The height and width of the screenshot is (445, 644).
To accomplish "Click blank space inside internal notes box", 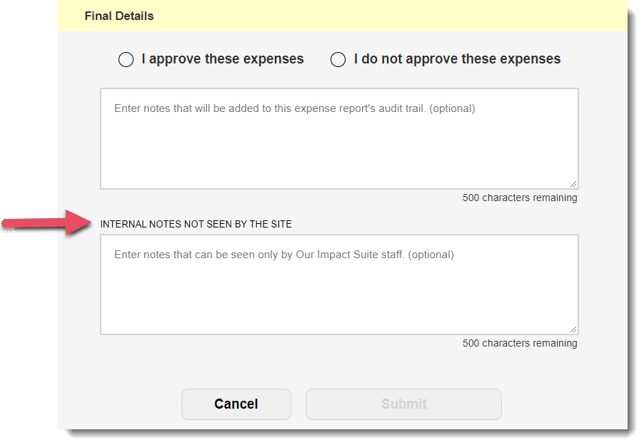I will coord(338,300).
